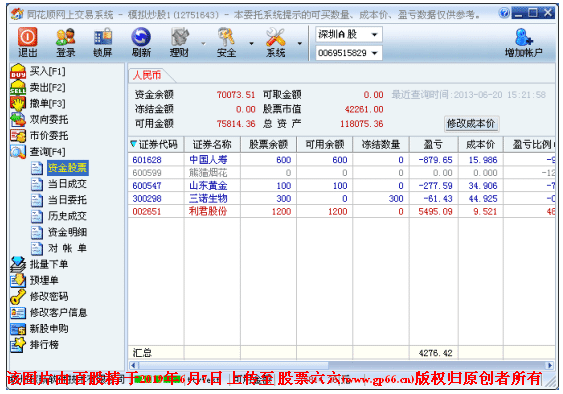563x394 pixels.
Task: Sort by 冻结数量 column header
Action: [x=381, y=144]
